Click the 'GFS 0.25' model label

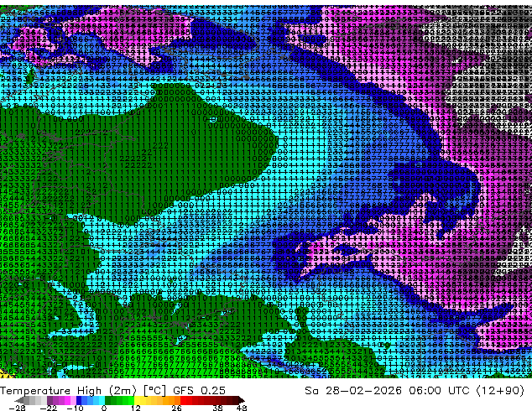(199, 391)
